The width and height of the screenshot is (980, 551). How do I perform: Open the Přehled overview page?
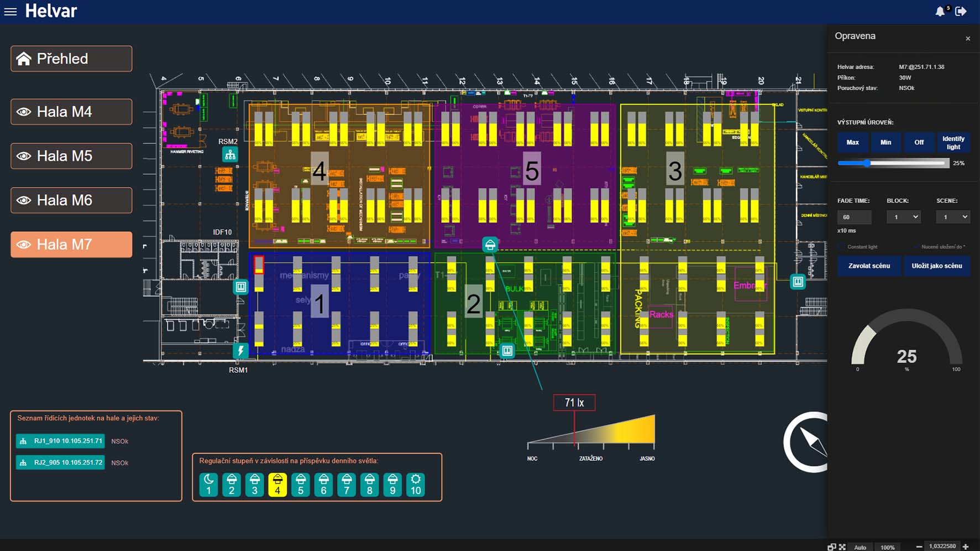tap(71, 59)
